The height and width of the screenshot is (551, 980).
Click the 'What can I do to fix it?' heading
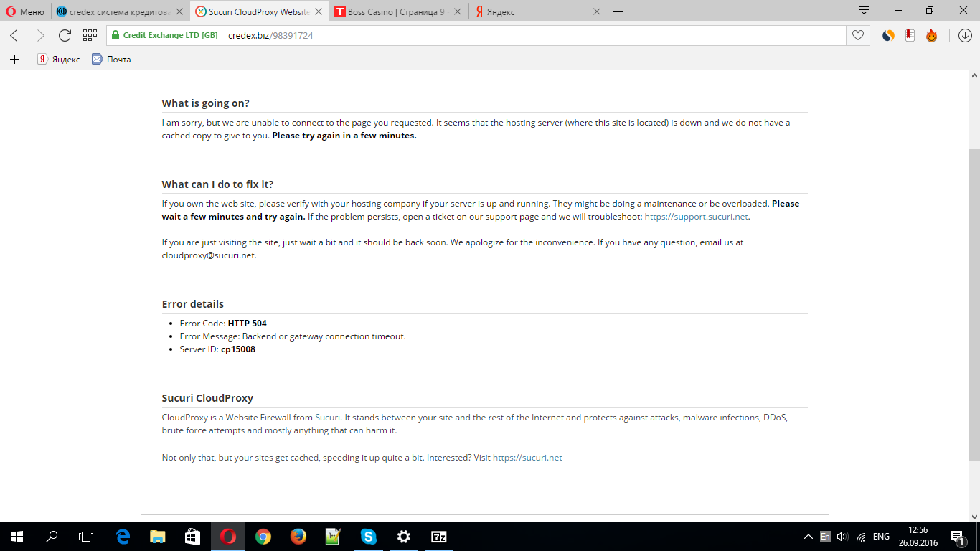click(x=218, y=184)
